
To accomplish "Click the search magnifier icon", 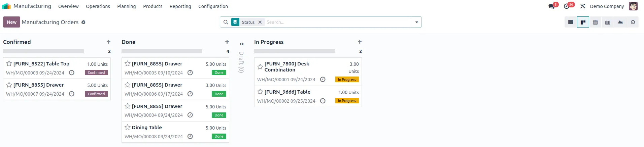I will click(x=226, y=22).
